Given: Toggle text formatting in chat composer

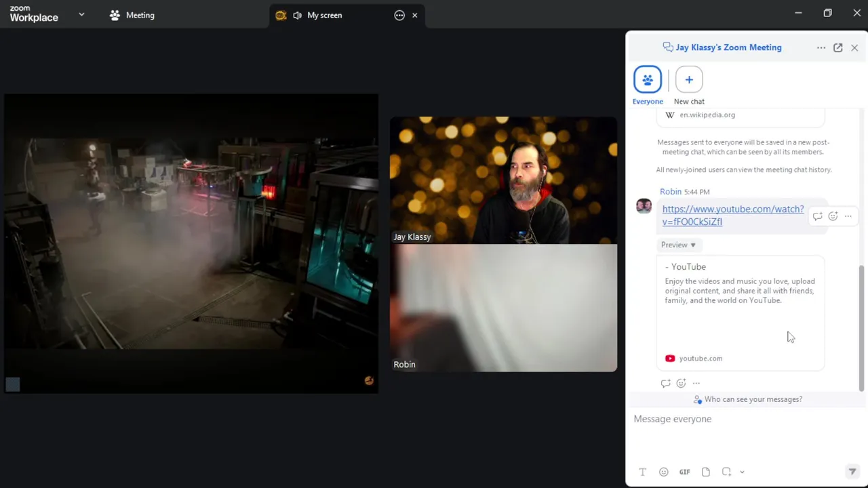Looking at the screenshot, I should 642,472.
